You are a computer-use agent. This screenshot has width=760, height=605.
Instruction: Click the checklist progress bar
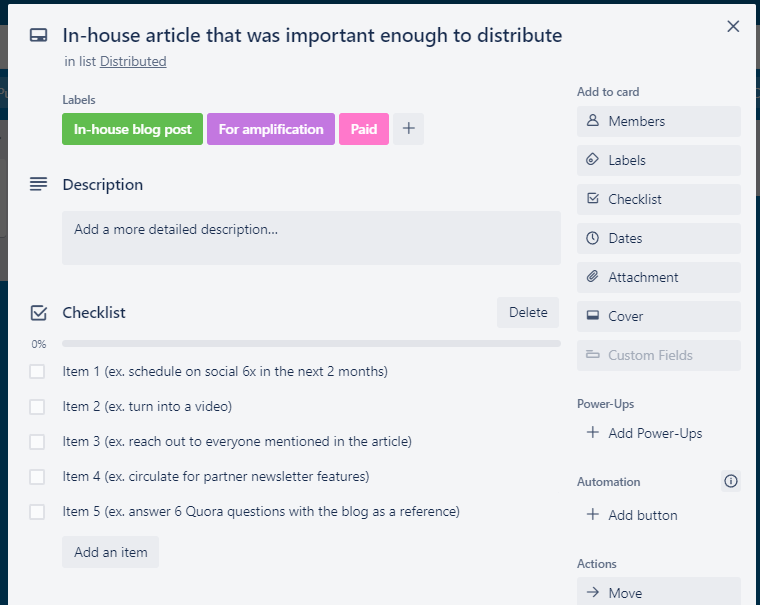tap(311, 344)
